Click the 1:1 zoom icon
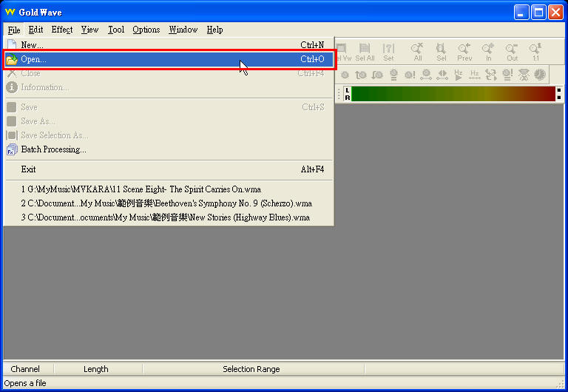Viewport: 568px width, 392px height. coord(535,51)
